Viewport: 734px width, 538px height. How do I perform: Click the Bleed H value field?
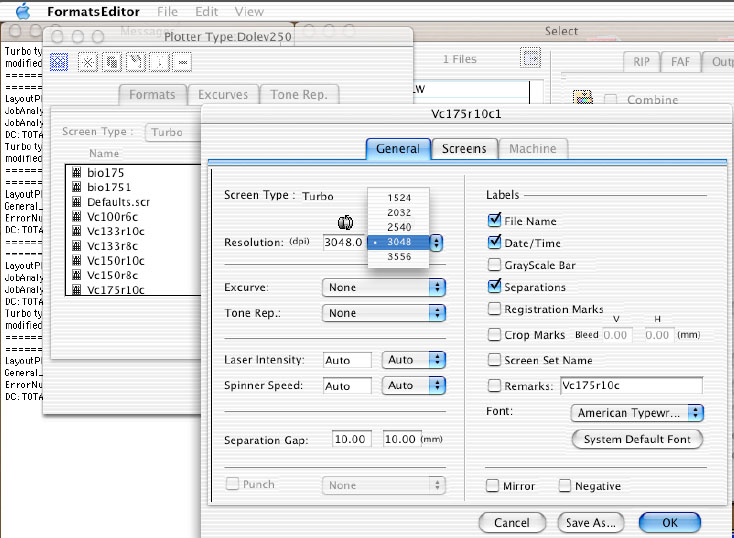[658, 335]
